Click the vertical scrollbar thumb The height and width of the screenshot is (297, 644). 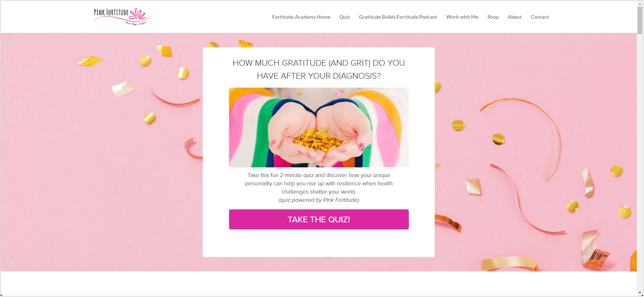pos(640,20)
